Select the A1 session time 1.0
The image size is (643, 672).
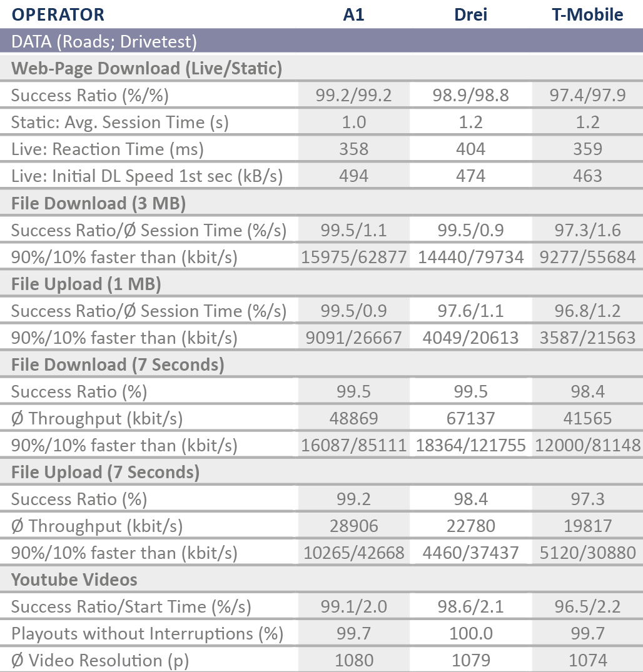354,123
